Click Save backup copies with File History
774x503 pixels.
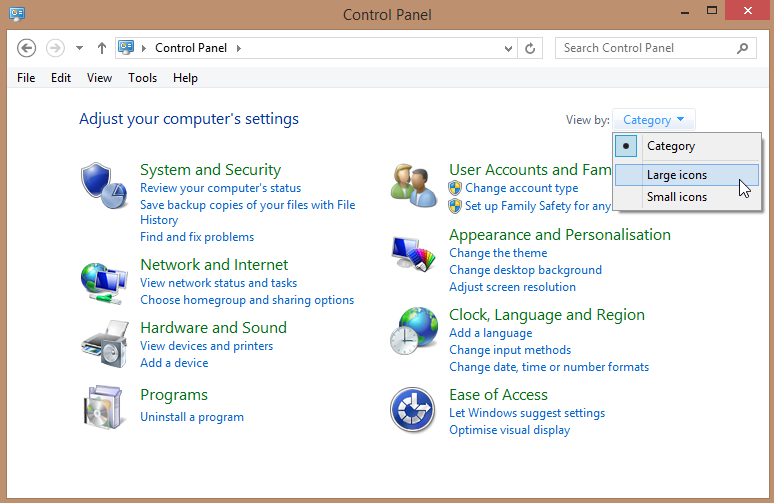coord(248,212)
